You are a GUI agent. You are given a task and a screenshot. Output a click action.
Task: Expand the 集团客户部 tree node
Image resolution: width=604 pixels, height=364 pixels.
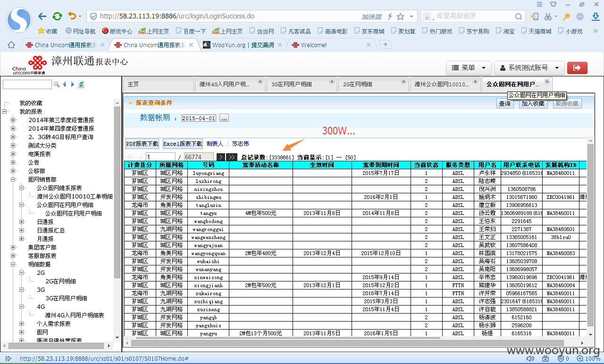click(13, 248)
